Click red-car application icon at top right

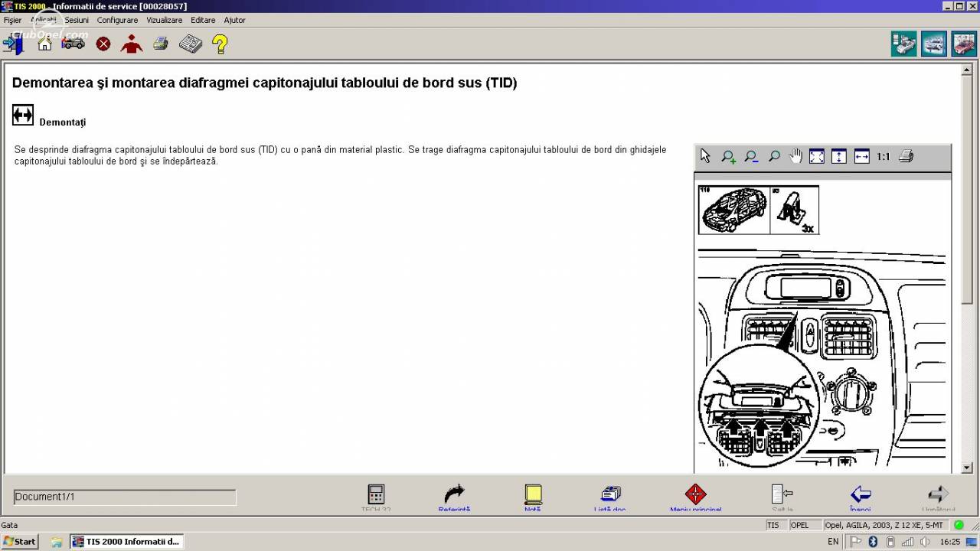tap(964, 44)
